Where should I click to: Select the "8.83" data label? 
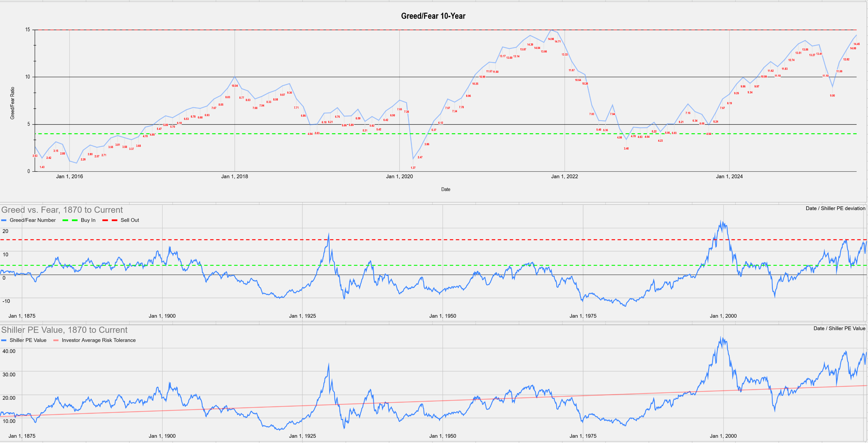click(228, 97)
